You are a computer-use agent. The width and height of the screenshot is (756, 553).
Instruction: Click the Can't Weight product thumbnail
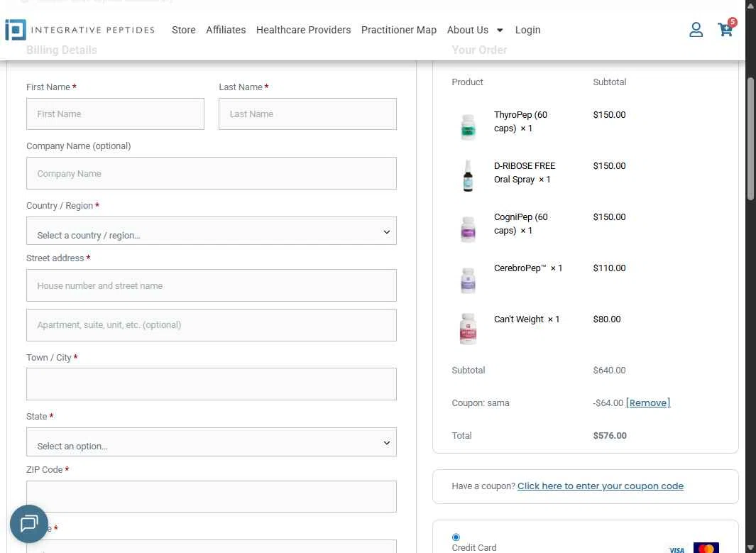pos(468,329)
